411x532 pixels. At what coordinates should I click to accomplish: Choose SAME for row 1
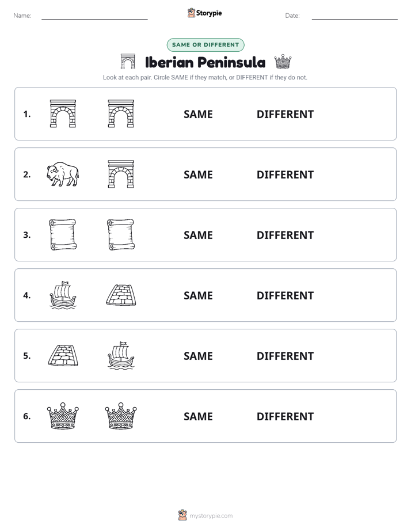tap(198, 115)
